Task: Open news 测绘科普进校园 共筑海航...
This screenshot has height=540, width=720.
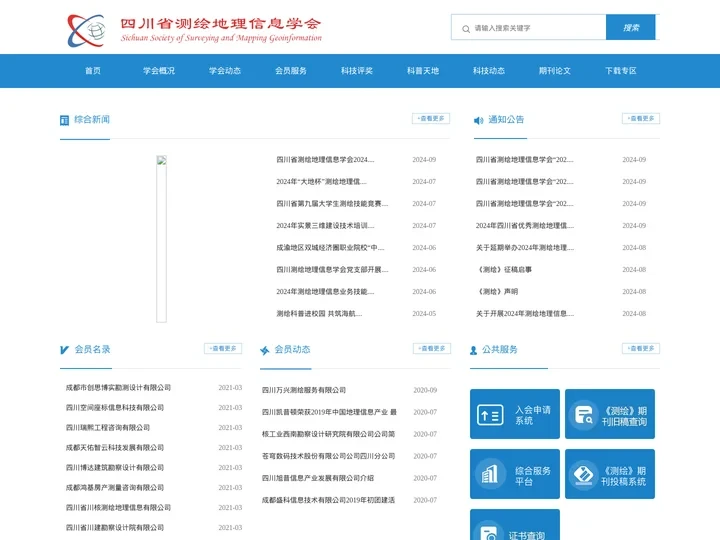Action: 319,314
